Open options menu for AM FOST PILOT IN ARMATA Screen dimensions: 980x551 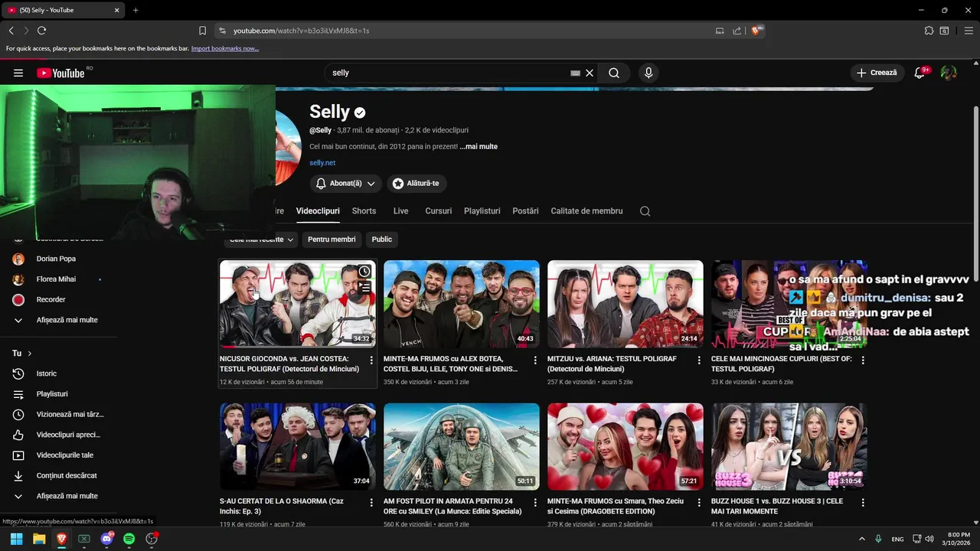point(535,503)
